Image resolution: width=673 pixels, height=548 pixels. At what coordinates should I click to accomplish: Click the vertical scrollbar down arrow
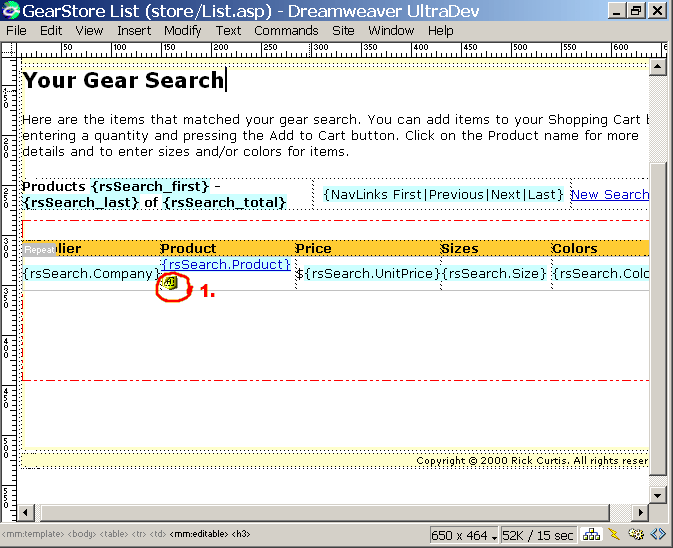coord(657,495)
